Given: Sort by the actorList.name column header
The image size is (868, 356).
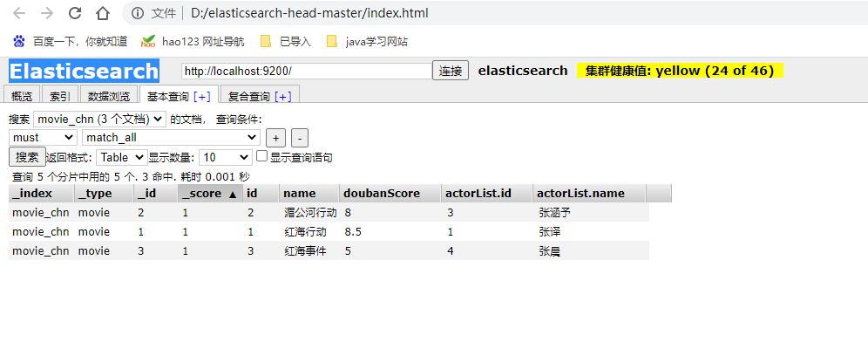Looking at the screenshot, I should [589, 194].
